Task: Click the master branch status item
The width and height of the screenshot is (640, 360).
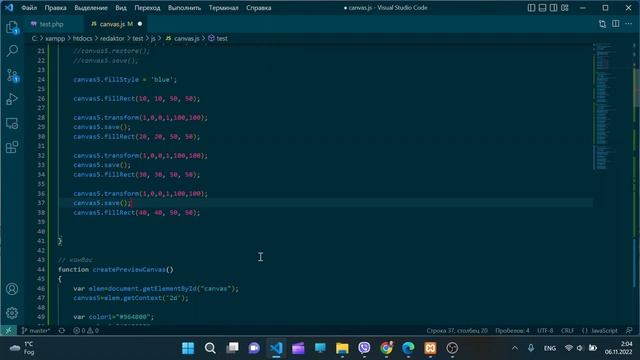Action: pos(36,331)
